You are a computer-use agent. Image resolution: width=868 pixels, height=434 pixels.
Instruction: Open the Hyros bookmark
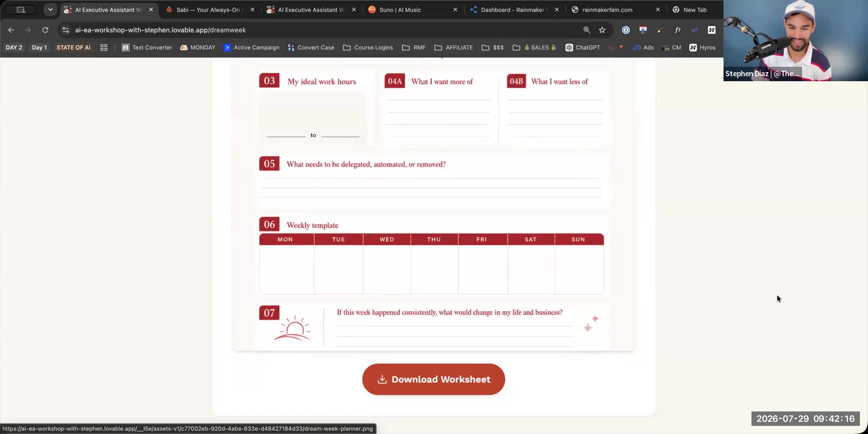tap(703, 47)
